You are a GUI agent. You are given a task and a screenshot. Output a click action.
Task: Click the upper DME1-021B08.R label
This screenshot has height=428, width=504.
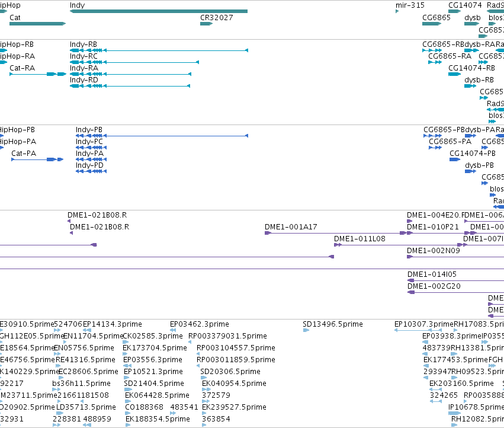click(x=97, y=215)
